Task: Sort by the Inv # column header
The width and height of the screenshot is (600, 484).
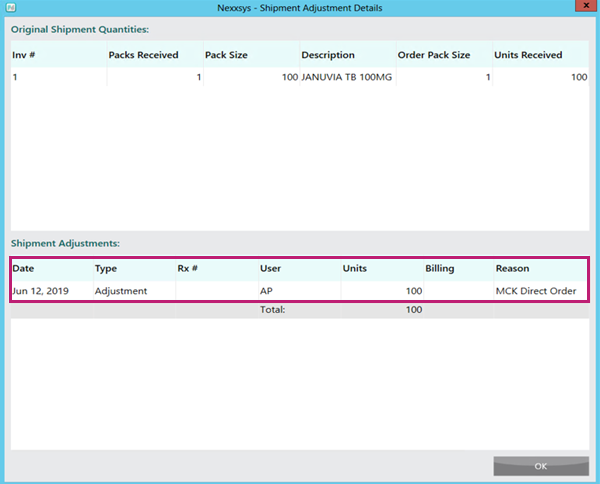Action: (24, 55)
